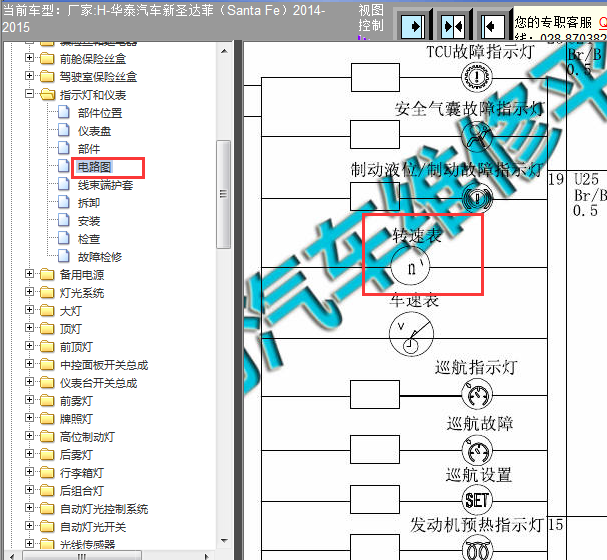Click the document icon beside 线束端护套

[63, 185]
